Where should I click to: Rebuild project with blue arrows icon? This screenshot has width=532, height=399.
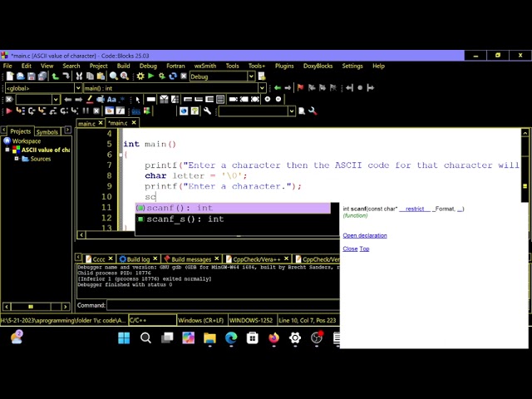pos(173,76)
